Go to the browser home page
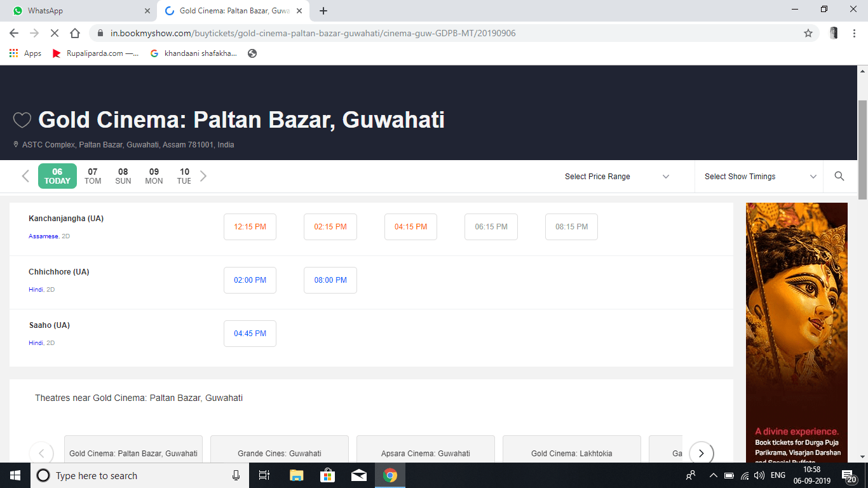The height and width of the screenshot is (488, 868). 75,33
